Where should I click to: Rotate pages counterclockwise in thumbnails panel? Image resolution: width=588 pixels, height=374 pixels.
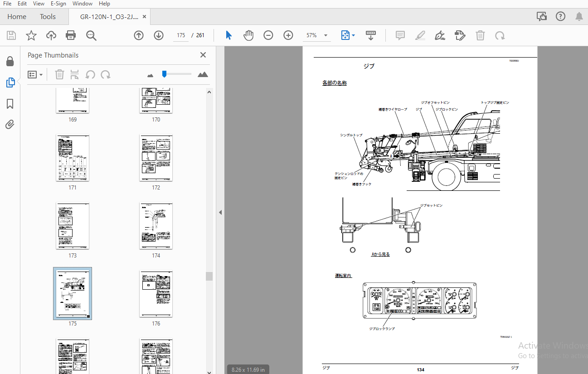[x=90, y=74]
